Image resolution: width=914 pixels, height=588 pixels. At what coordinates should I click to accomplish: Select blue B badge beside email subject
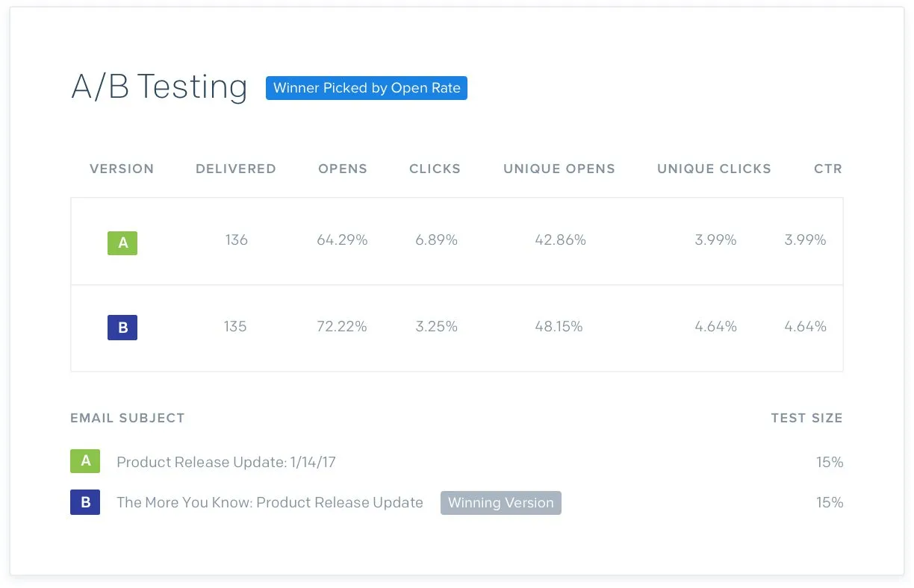[85, 502]
